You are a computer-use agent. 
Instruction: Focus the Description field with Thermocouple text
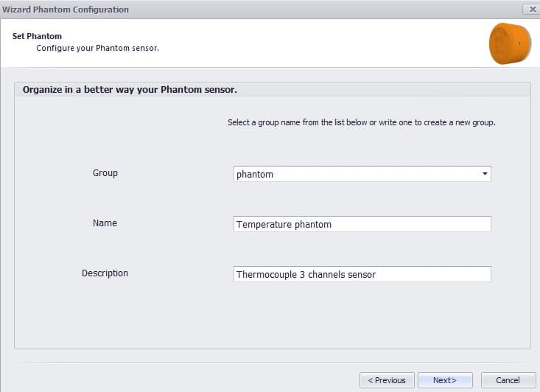pyautogui.click(x=361, y=274)
